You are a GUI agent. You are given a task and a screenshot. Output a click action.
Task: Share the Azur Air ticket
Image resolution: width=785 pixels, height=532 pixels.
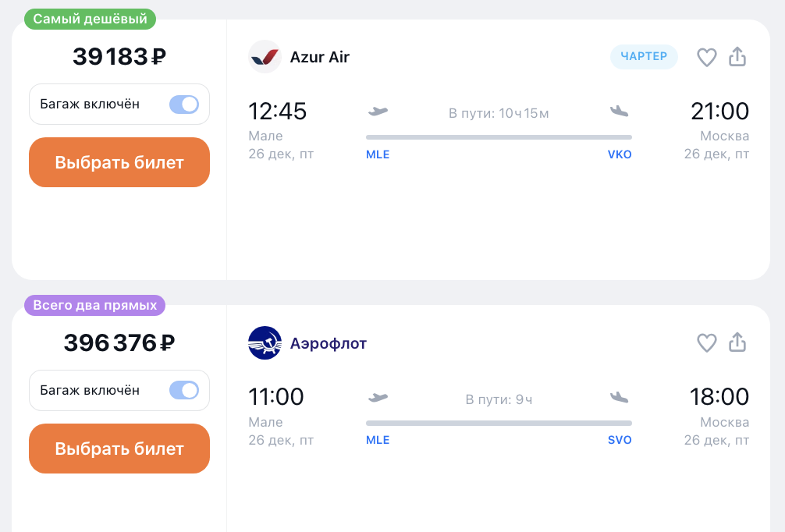(x=737, y=56)
